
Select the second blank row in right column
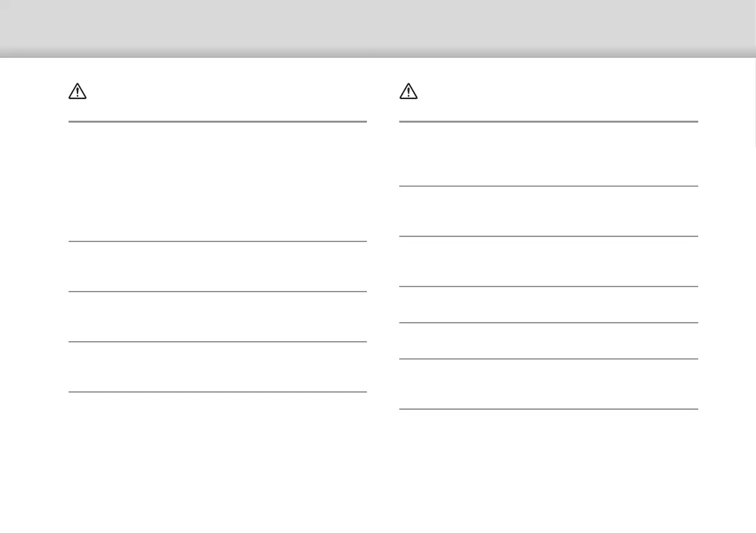[548, 211]
